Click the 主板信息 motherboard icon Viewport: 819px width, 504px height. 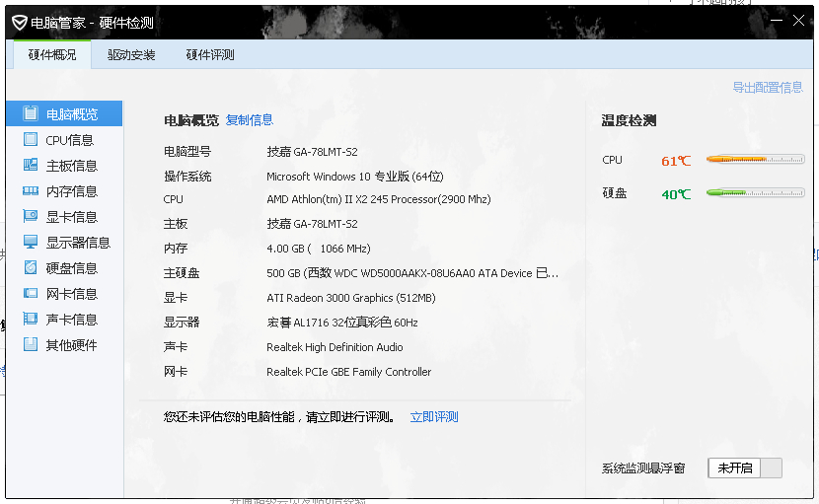coord(31,165)
